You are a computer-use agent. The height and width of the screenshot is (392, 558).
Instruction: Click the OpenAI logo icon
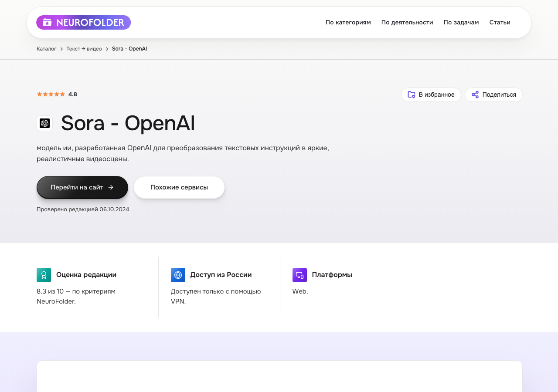coord(44,123)
